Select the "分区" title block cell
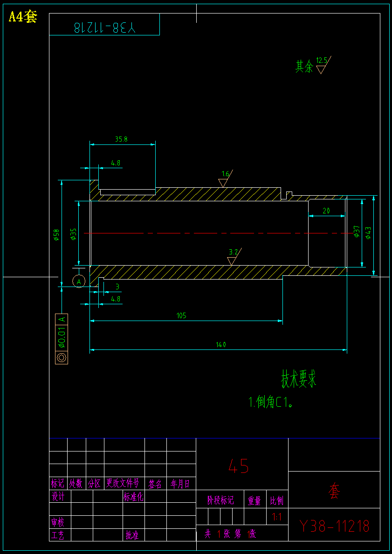 click(x=95, y=483)
